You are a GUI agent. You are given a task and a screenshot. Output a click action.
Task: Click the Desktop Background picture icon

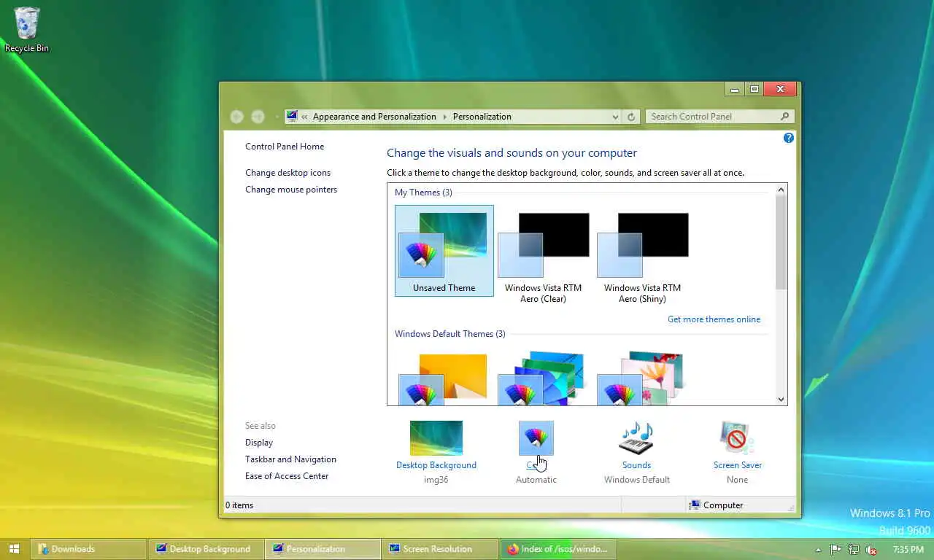pos(436,437)
